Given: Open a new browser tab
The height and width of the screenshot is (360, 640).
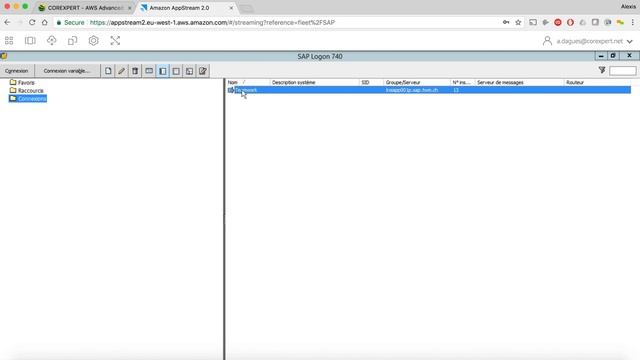Looking at the screenshot, I should click(x=246, y=8).
